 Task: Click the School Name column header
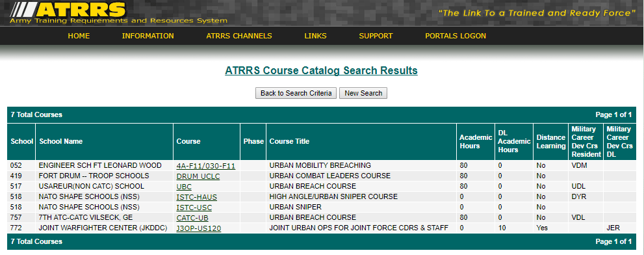coord(61,141)
